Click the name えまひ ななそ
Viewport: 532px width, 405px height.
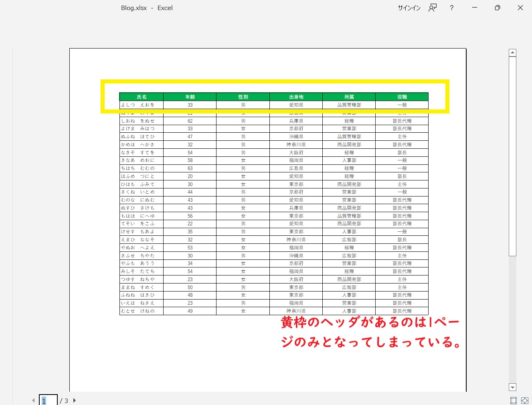138,240
